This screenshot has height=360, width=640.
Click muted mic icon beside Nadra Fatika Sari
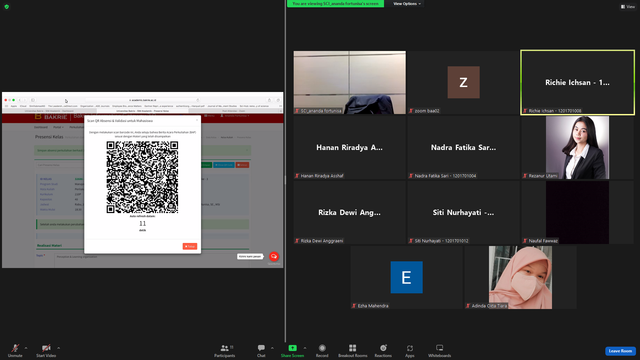click(x=411, y=176)
